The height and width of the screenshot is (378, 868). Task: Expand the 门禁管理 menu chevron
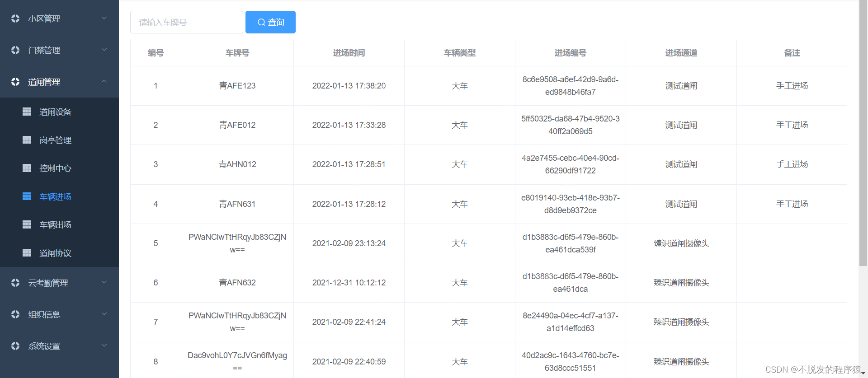(104, 50)
